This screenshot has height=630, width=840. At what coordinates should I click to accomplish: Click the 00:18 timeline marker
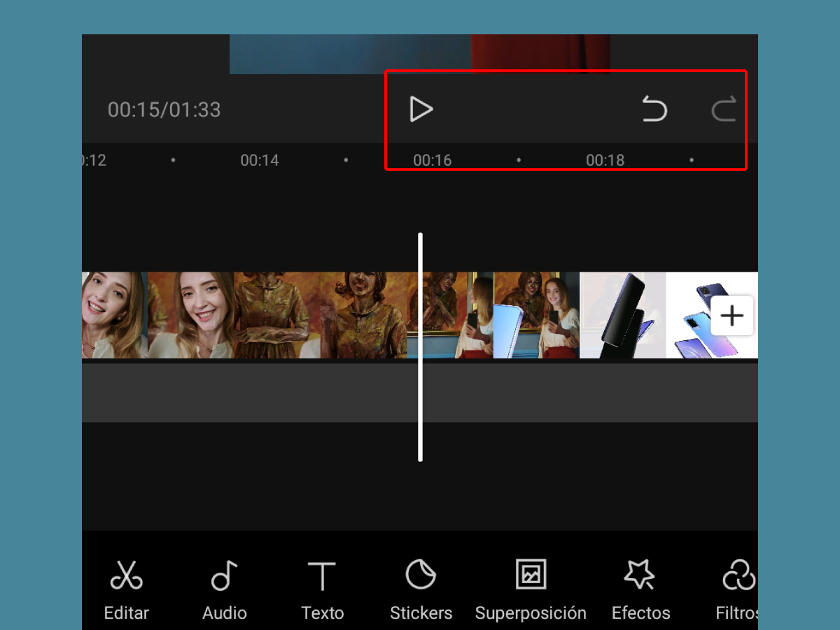[605, 160]
